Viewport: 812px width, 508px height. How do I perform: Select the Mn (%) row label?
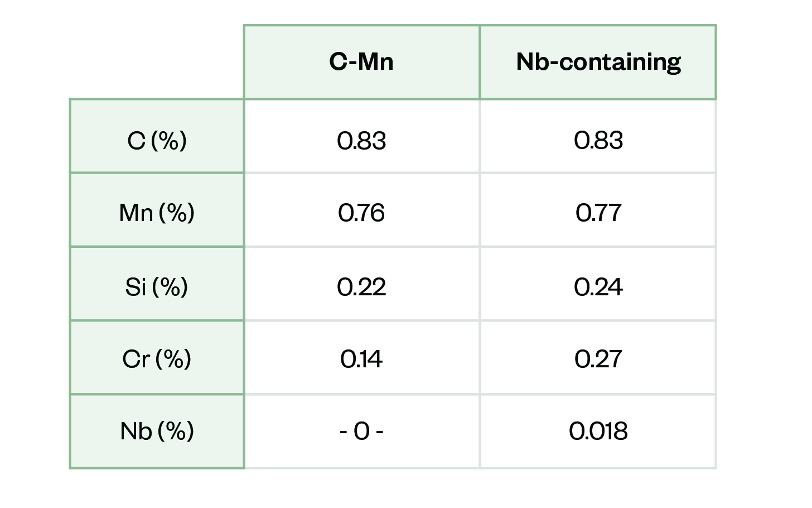[157, 213]
